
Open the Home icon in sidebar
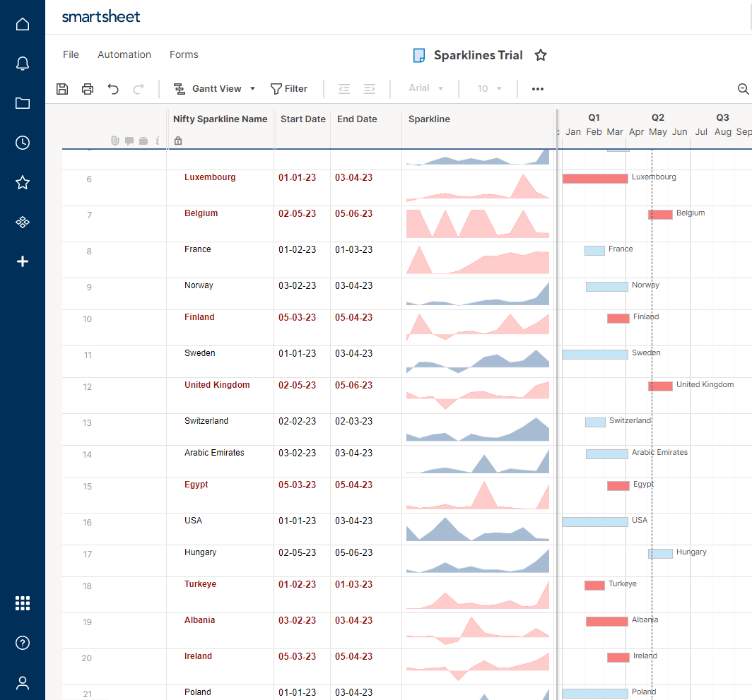click(23, 25)
